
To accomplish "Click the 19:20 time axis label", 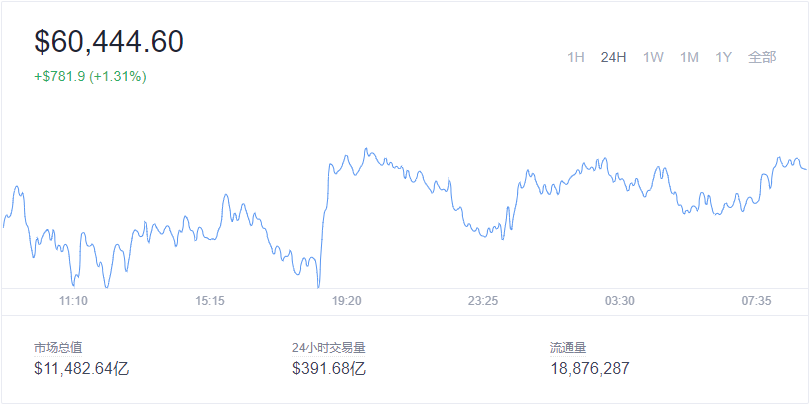I will pos(347,301).
